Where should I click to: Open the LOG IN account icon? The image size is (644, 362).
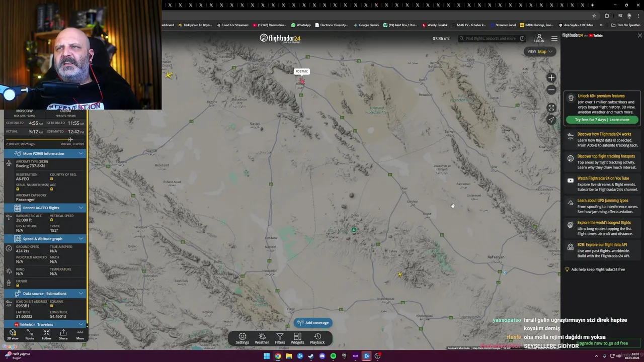click(539, 39)
